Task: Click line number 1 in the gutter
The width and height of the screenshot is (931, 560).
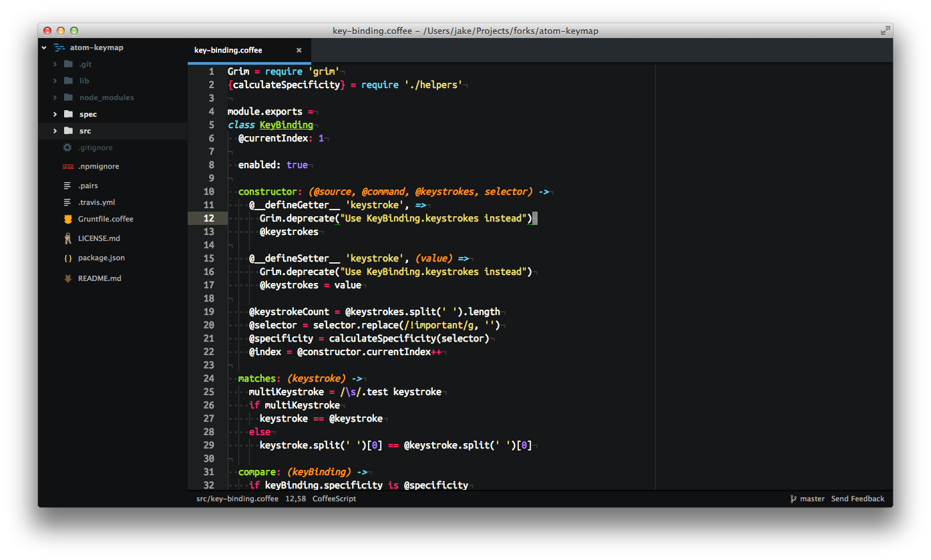Action: click(211, 71)
